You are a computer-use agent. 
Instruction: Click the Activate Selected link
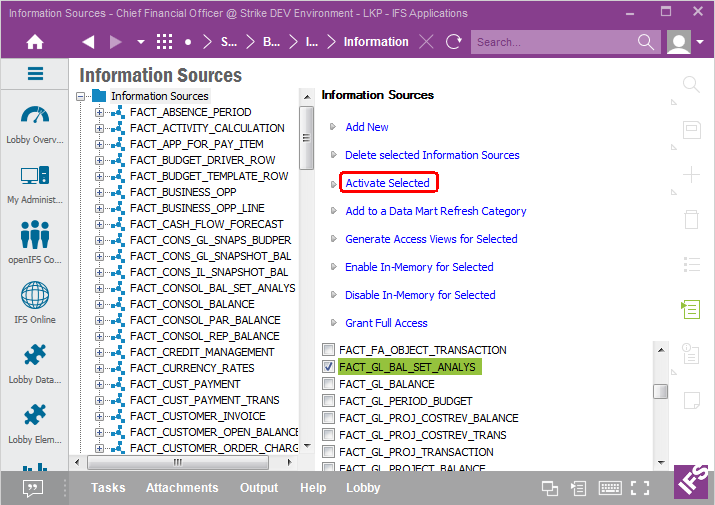point(387,183)
